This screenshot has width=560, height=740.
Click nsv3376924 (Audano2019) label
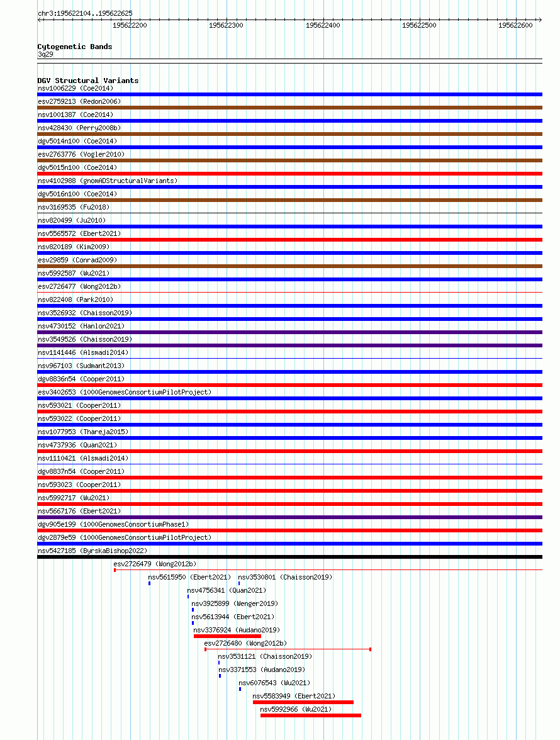click(x=237, y=630)
